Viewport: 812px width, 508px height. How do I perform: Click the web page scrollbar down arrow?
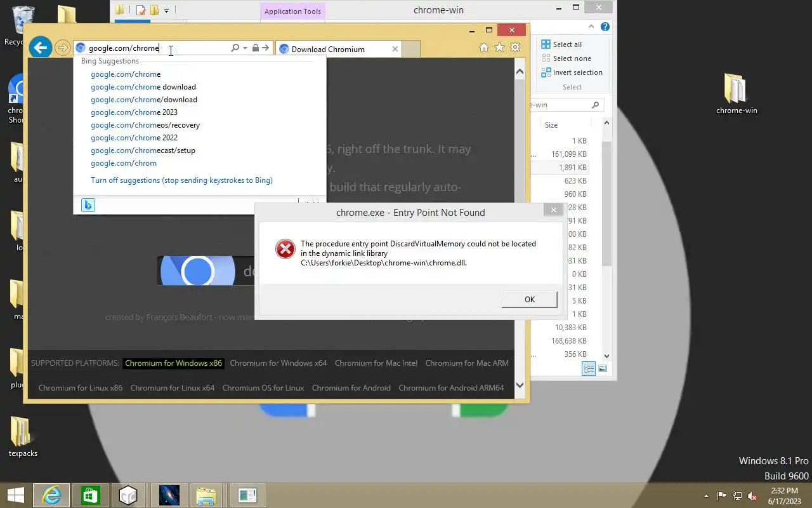pos(520,385)
